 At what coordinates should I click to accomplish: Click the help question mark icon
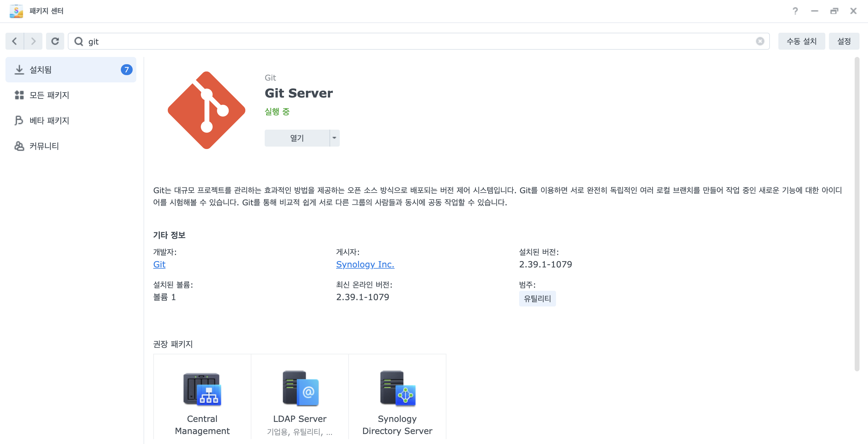795,11
